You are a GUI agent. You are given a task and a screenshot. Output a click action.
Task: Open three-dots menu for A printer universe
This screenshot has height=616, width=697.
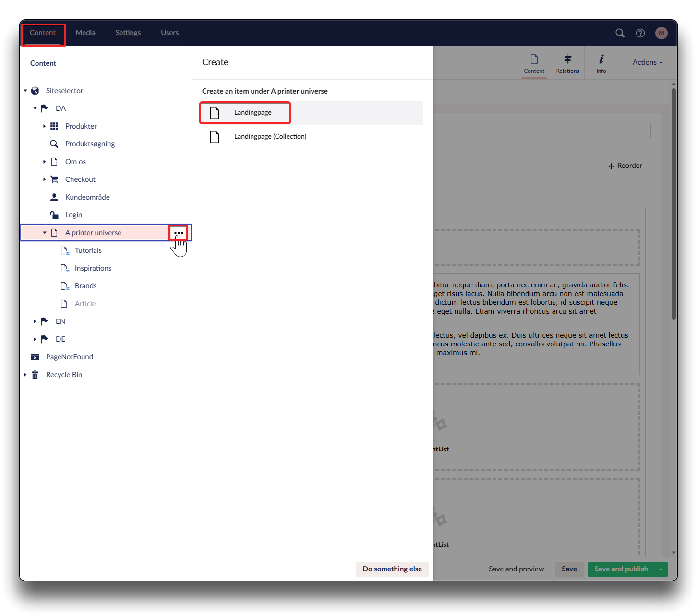(x=179, y=233)
